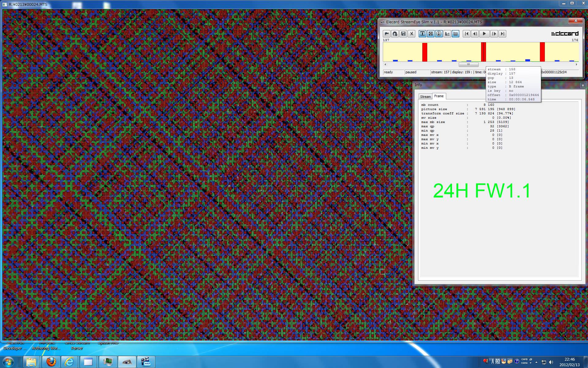Click the save floppy disk icon
588x368 pixels.
[x=403, y=34]
